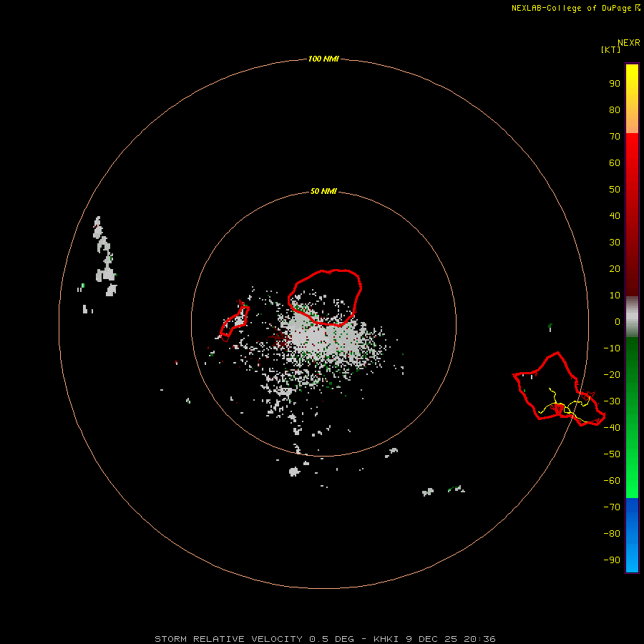Click the island outline with yellow roads
This screenshot has height=644, width=644.
tap(559, 389)
